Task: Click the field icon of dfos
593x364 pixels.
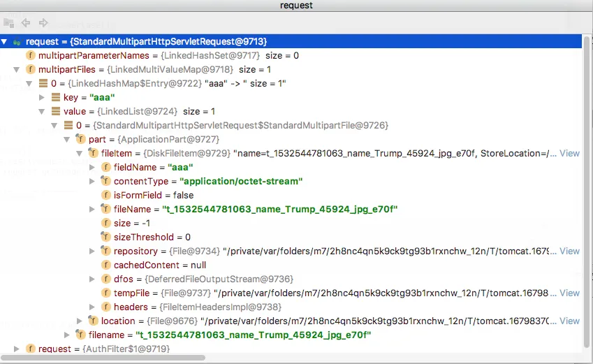Action: point(106,279)
